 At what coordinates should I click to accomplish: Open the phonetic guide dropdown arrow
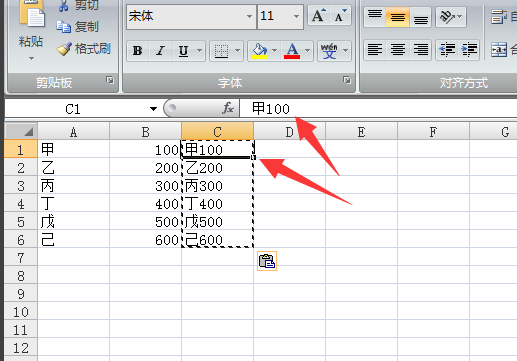pos(346,51)
